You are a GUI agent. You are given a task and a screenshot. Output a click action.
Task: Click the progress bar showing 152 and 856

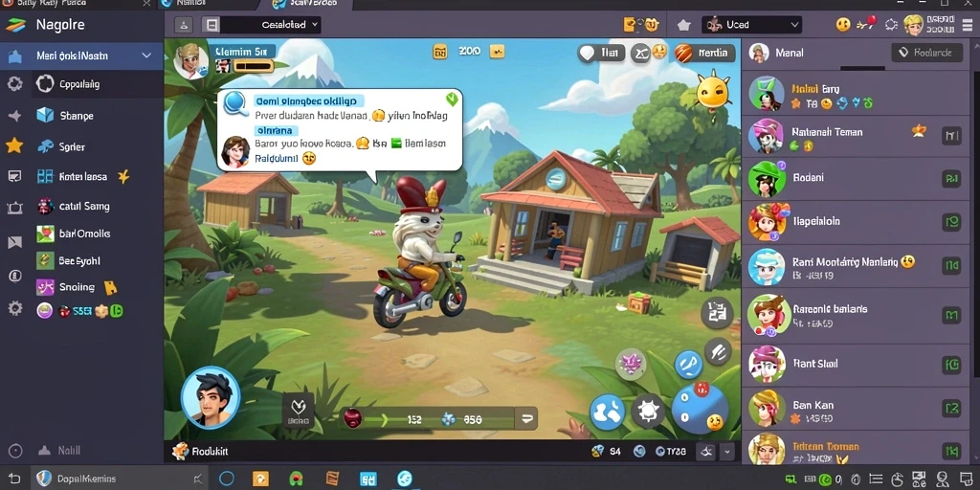[x=427, y=420]
